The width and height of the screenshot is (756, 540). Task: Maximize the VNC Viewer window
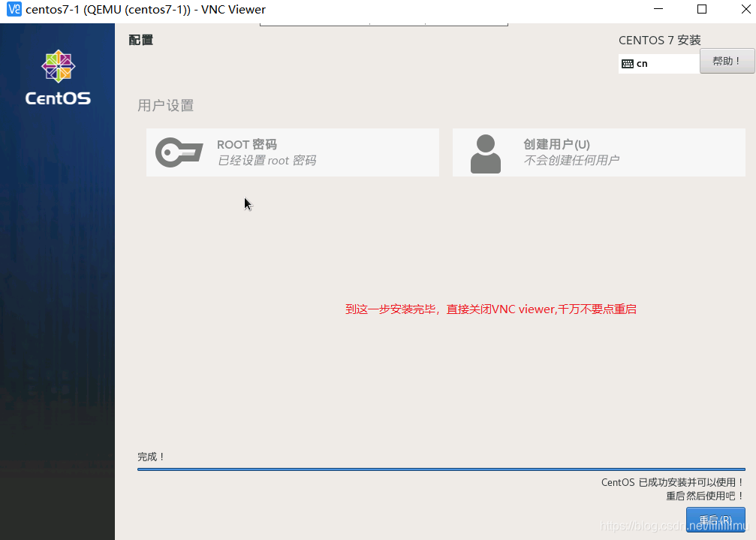pyautogui.click(x=702, y=9)
